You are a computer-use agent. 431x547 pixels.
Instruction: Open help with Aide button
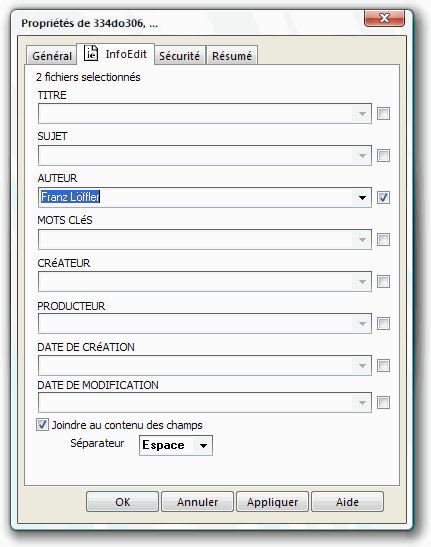point(347,502)
